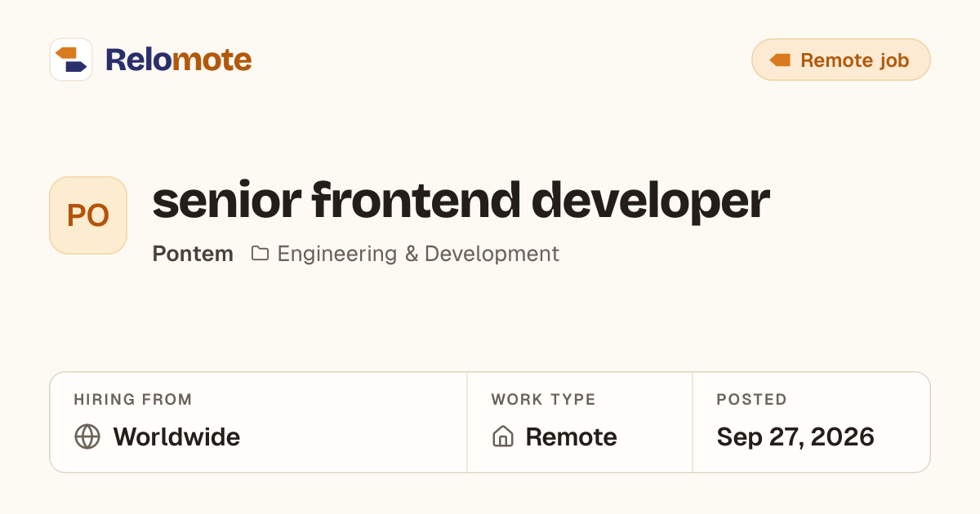Open the Pontem company name
Viewport: 980px width, 514px height.
pos(193,254)
